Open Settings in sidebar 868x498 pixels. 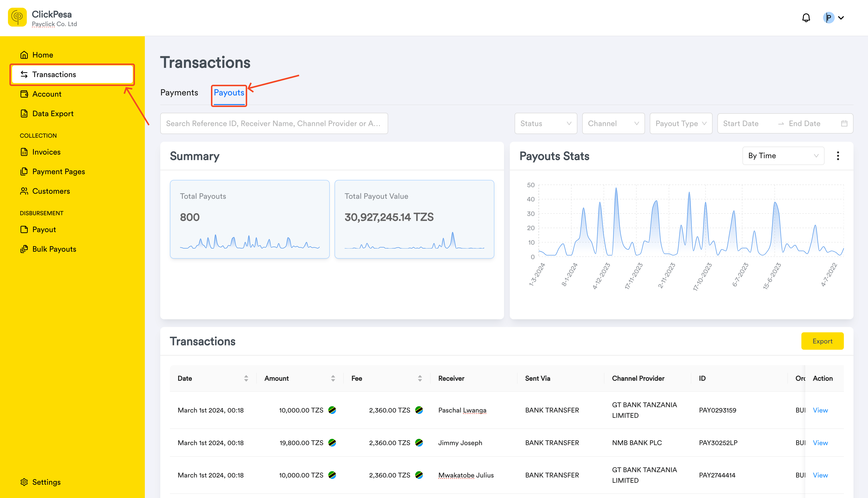pyautogui.click(x=72, y=482)
